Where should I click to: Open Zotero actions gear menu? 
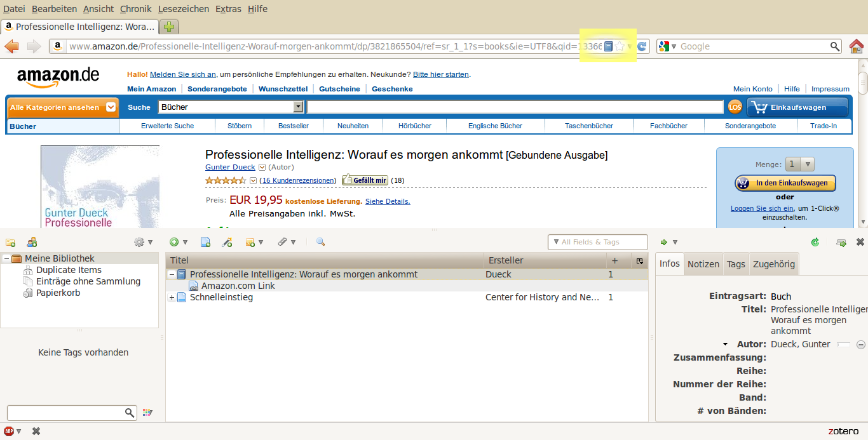143,242
